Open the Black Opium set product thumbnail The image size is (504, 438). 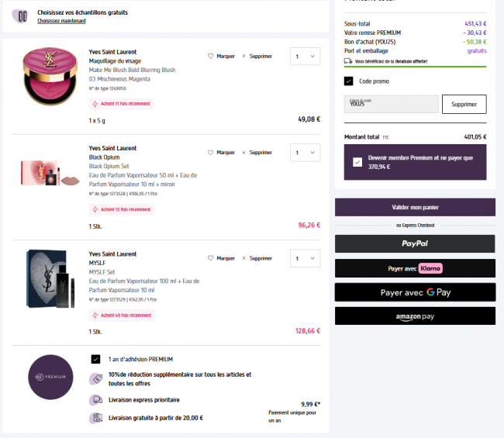50,174
